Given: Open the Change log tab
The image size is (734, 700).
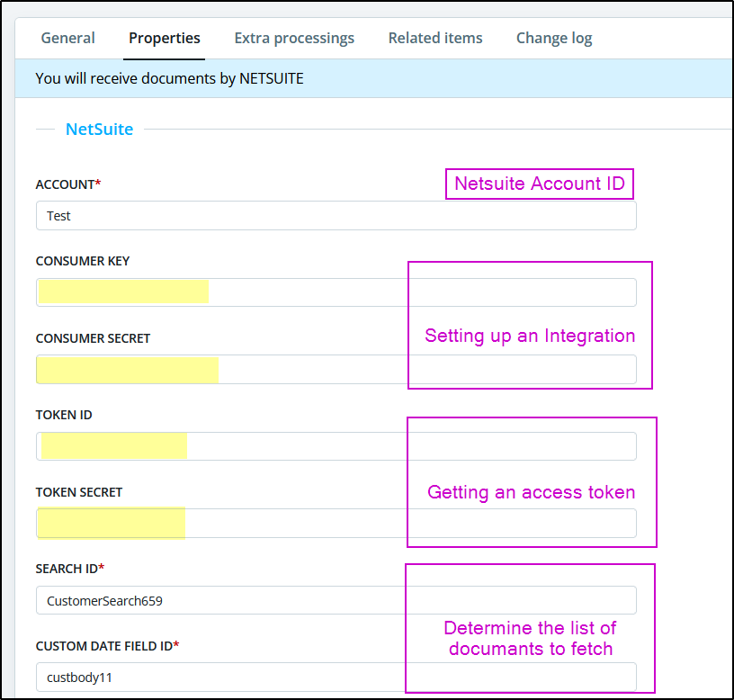Looking at the screenshot, I should (554, 38).
